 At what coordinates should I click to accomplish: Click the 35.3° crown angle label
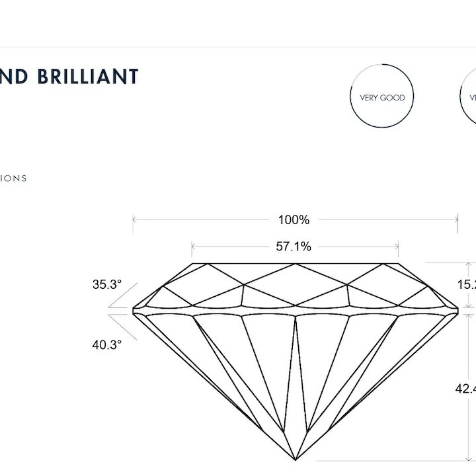[107, 284]
